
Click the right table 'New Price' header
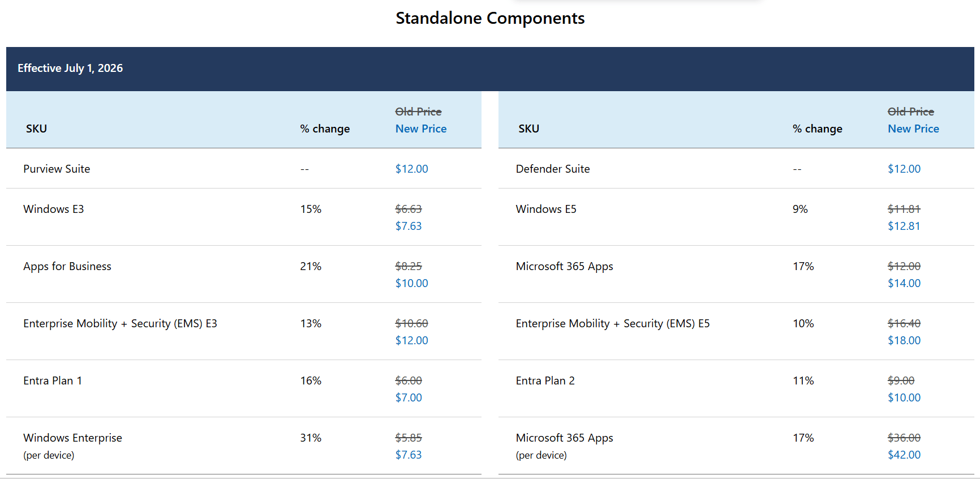coord(913,129)
